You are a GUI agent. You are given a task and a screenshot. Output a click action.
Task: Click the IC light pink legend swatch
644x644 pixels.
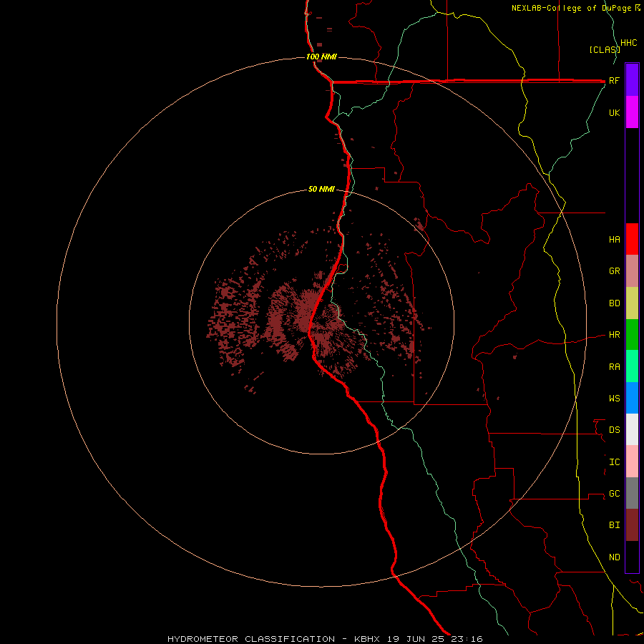[632, 462]
